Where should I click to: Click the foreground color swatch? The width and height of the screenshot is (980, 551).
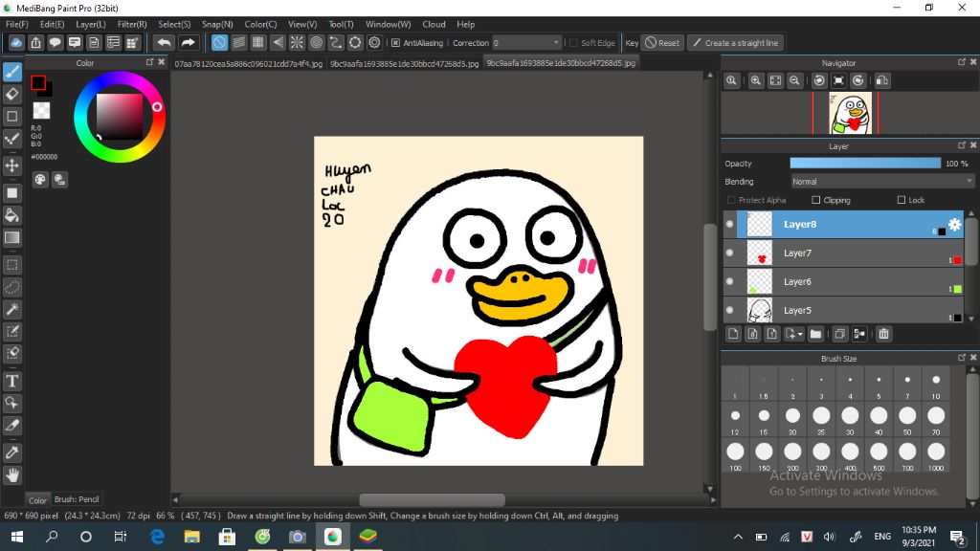point(38,82)
